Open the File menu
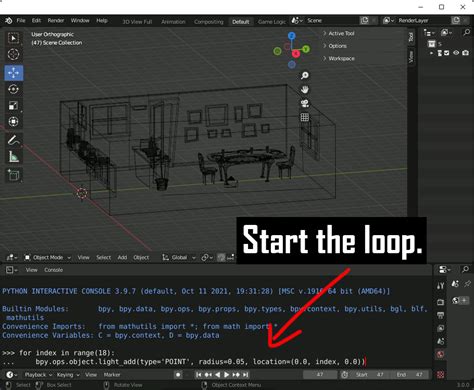The image size is (474, 390). click(x=21, y=20)
